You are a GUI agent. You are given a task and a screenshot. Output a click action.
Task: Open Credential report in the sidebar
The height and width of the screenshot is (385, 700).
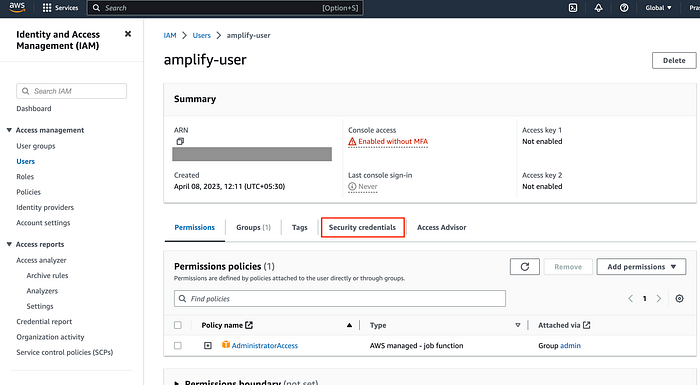tap(44, 322)
